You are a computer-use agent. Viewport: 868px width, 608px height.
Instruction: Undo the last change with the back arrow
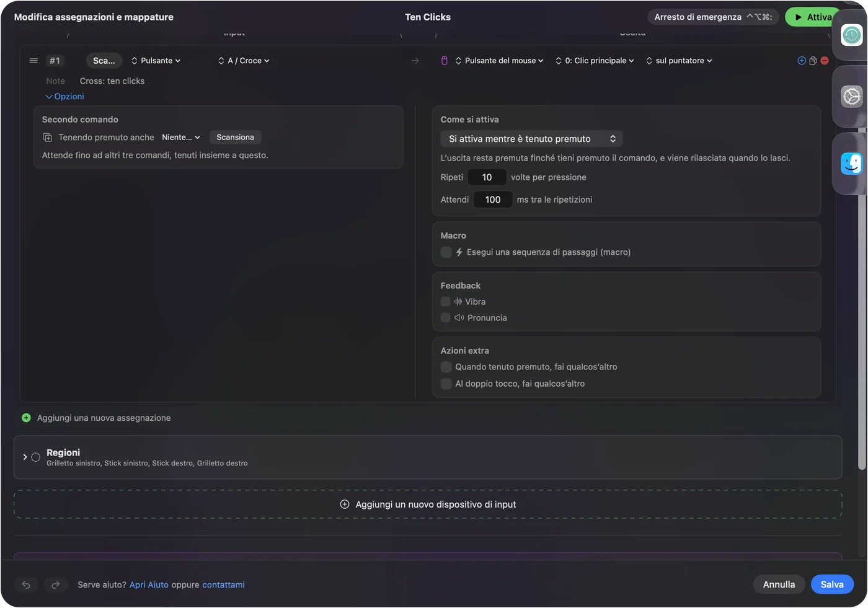26,584
